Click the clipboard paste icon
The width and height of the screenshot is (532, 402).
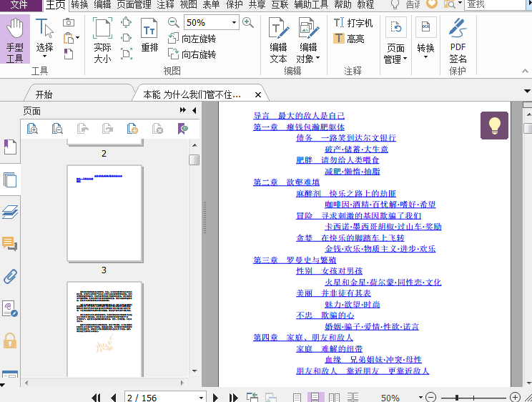tap(68, 38)
